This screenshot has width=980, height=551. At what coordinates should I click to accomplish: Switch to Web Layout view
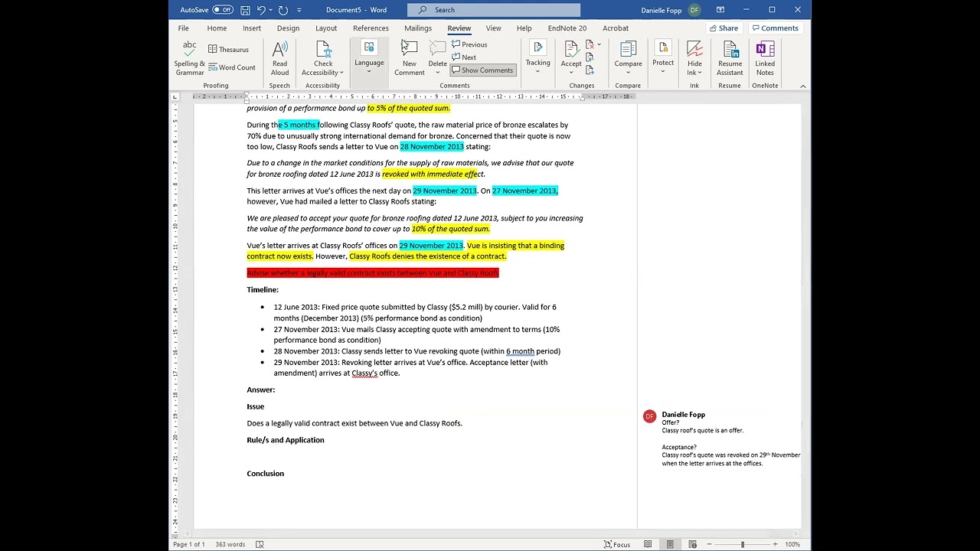pos(691,544)
